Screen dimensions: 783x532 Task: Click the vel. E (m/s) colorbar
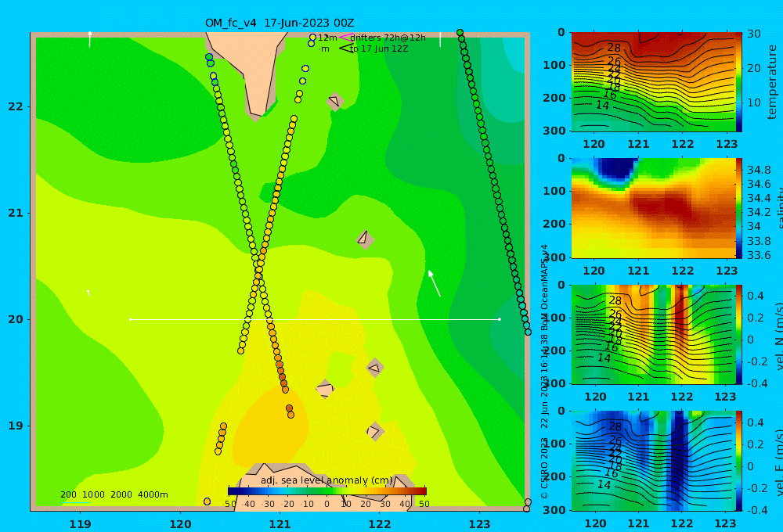pos(738,461)
